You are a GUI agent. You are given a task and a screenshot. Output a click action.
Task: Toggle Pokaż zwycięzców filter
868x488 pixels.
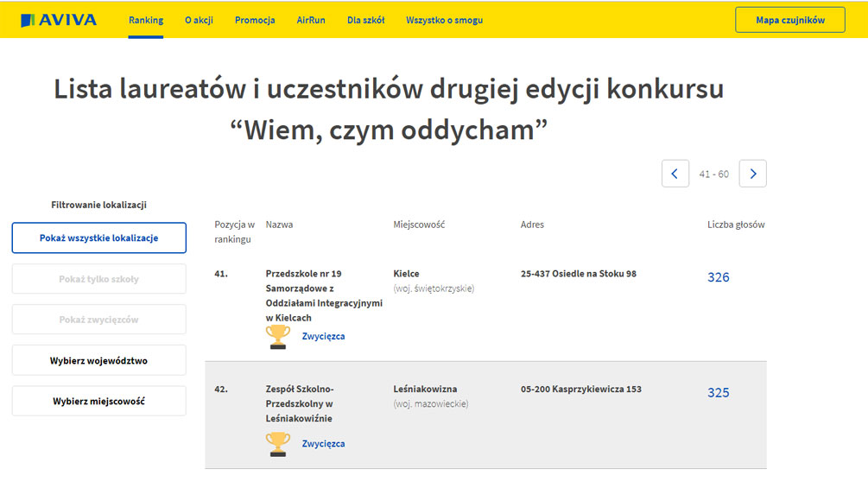click(x=98, y=320)
